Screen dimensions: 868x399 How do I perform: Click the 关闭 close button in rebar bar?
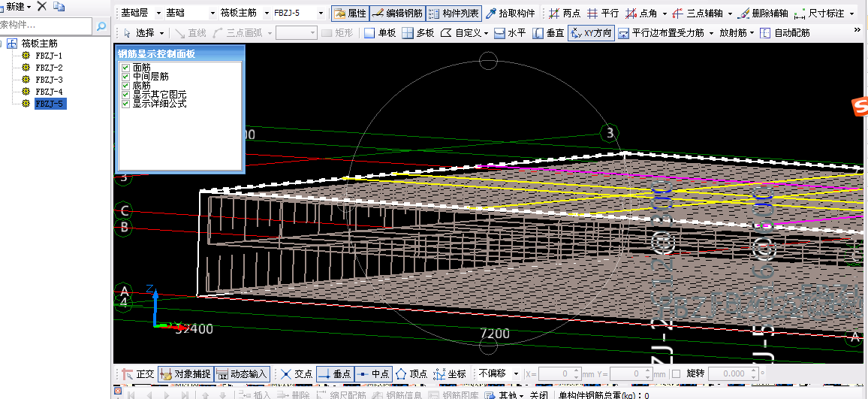538,395
